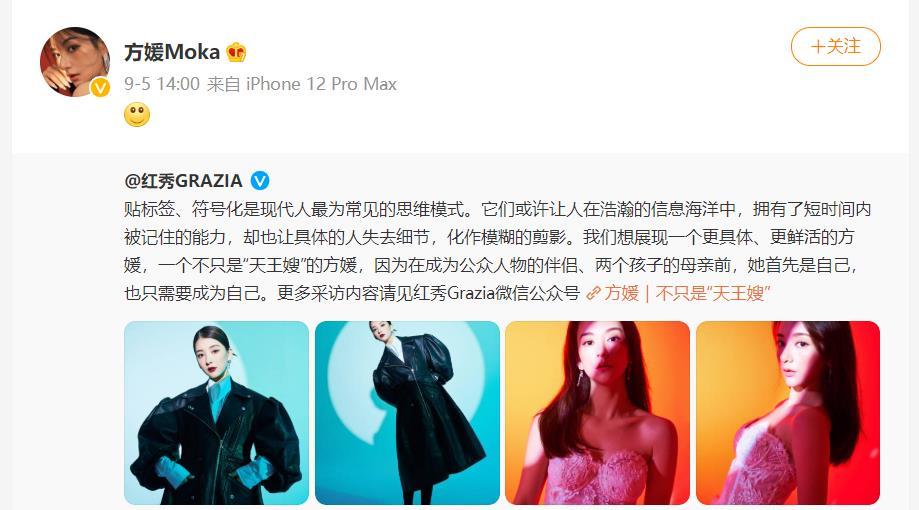The image size is (919, 510).
Task: Click the 9-5 14:00 post timestamp
Action: coord(162,84)
